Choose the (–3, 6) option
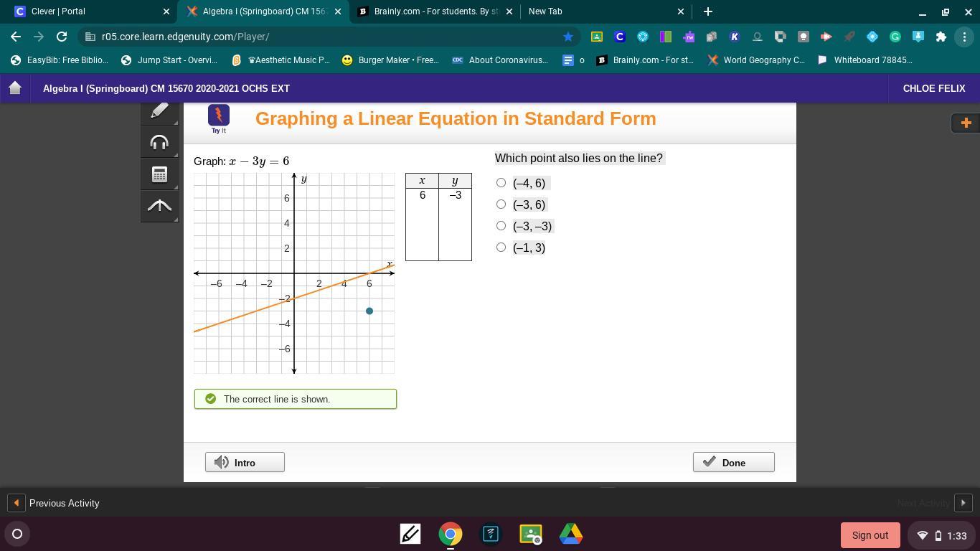The image size is (980, 551). click(x=501, y=204)
